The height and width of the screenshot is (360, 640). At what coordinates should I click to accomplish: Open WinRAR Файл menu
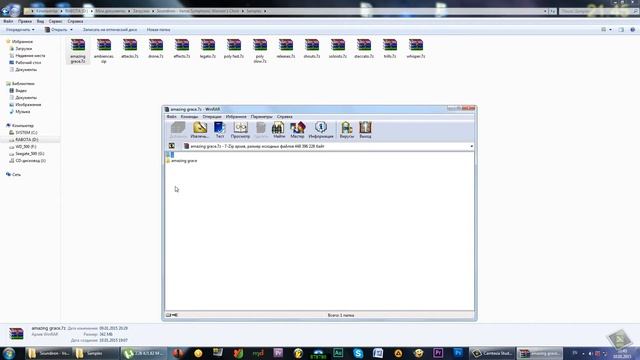(x=171, y=117)
